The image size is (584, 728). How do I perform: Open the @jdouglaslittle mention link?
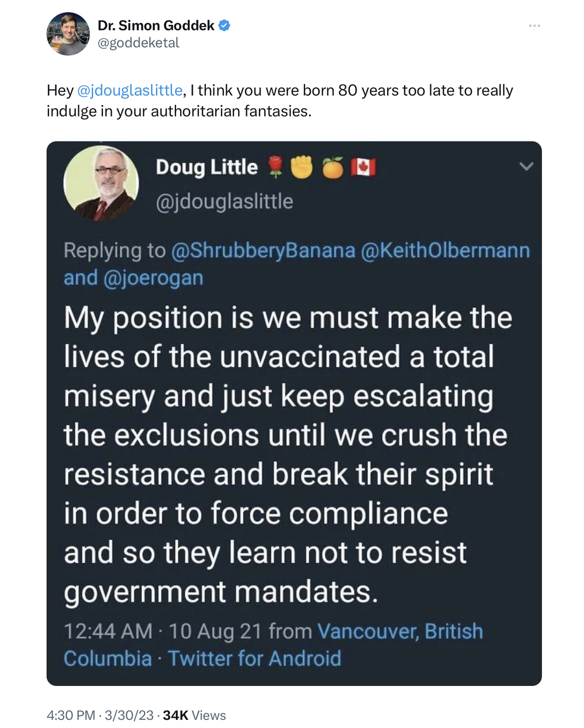129,90
